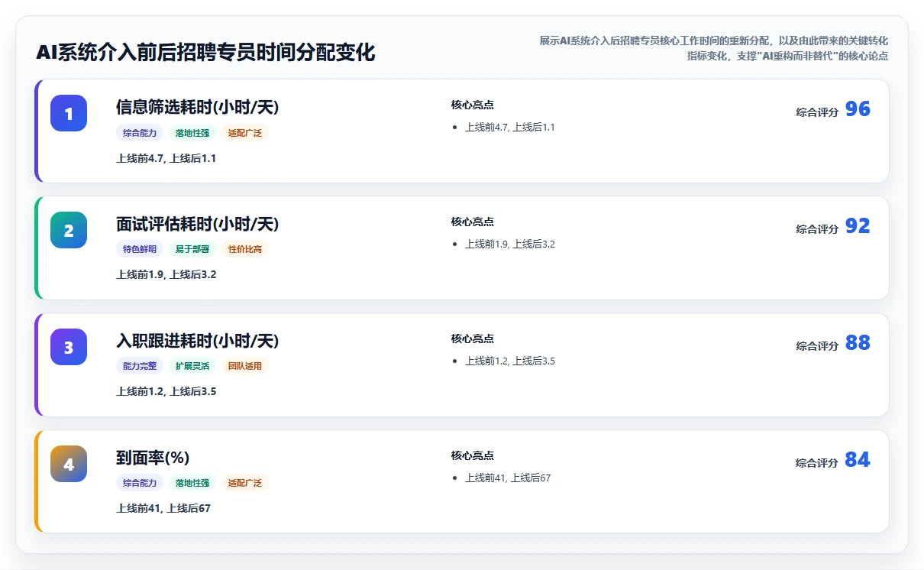Viewport: 924px width, 570px height.
Task: Select the 面试评估耗时(小时/天) card title
Action: 197,224
